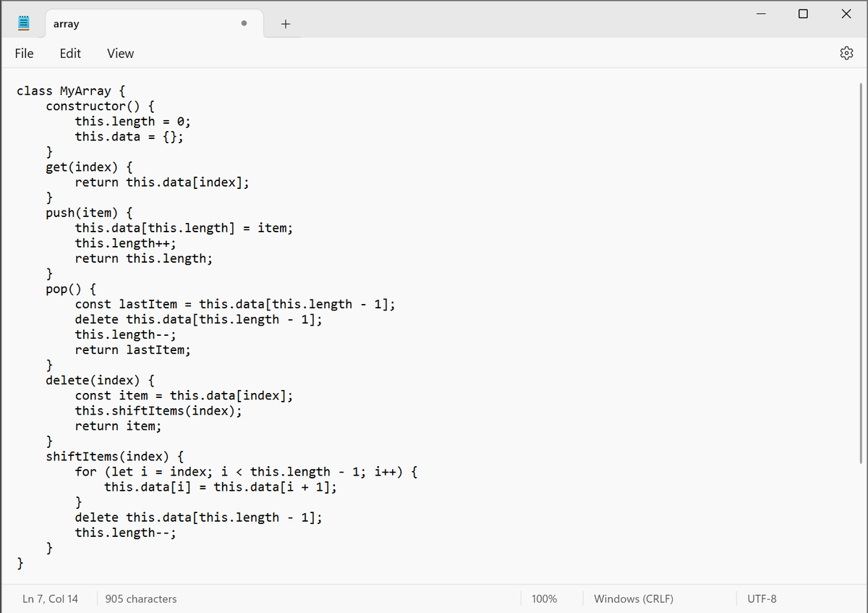This screenshot has height=613, width=868.
Task: Click the 'delete(index) {' line
Action: pos(100,380)
